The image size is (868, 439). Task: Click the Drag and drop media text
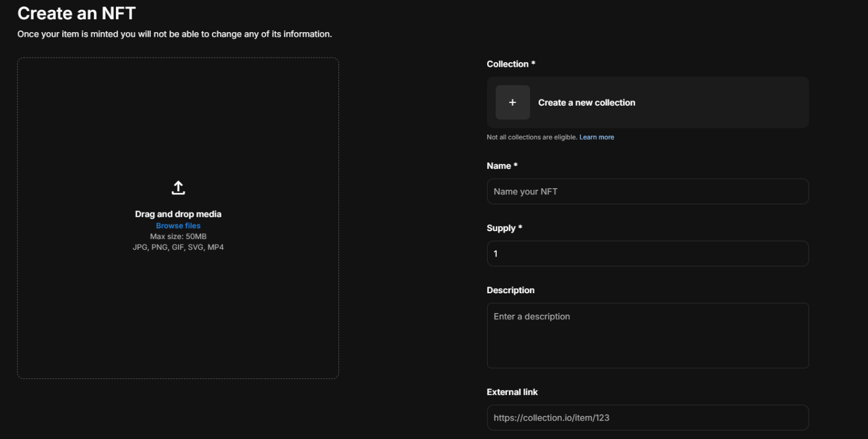coord(178,214)
